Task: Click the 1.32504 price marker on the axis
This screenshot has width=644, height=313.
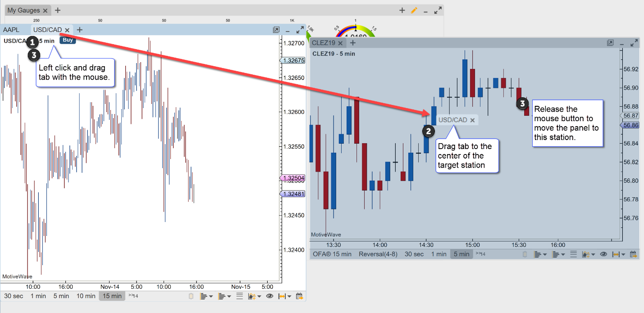Action: pyautogui.click(x=292, y=178)
